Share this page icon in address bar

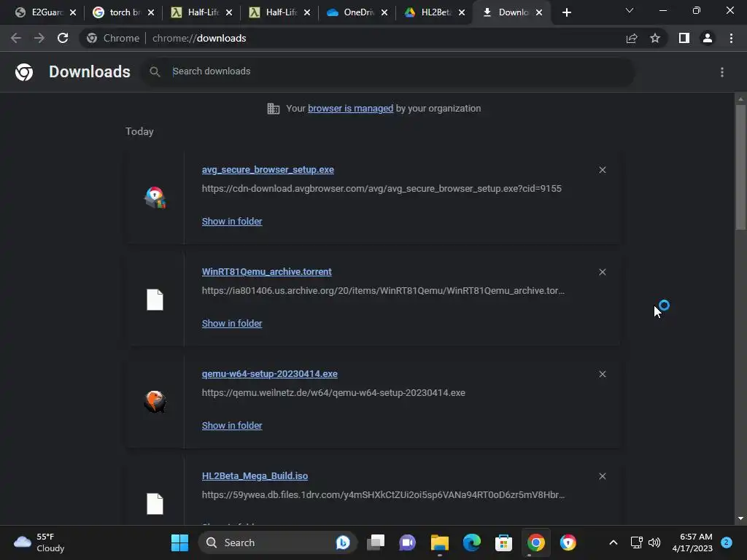(x=632, y=38)
